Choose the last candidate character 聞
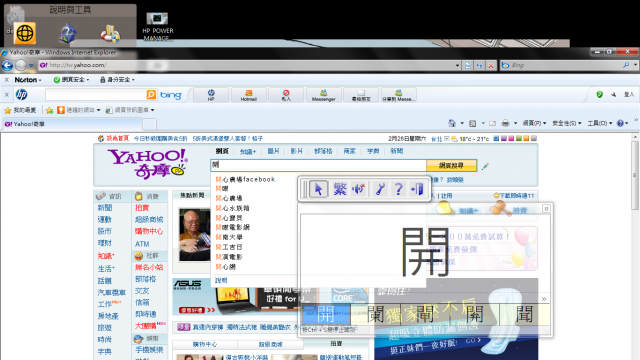640x360 pixels. [x=525, y=314]
